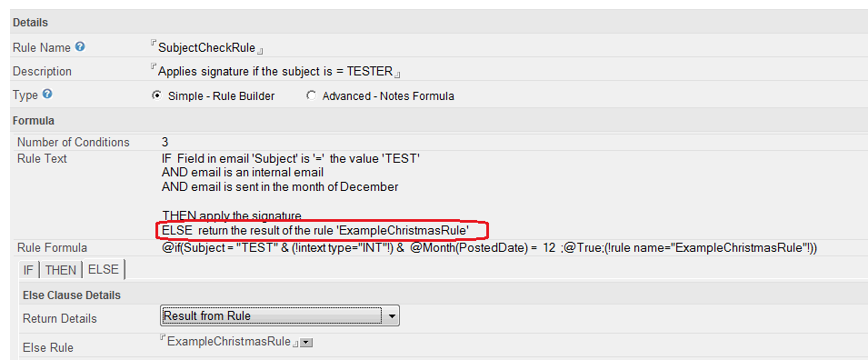This screenshot has height=360, width=868.
Task: Click the SubjectCheckRule name field
Action: pyautogui.click(x=207, y=47)
